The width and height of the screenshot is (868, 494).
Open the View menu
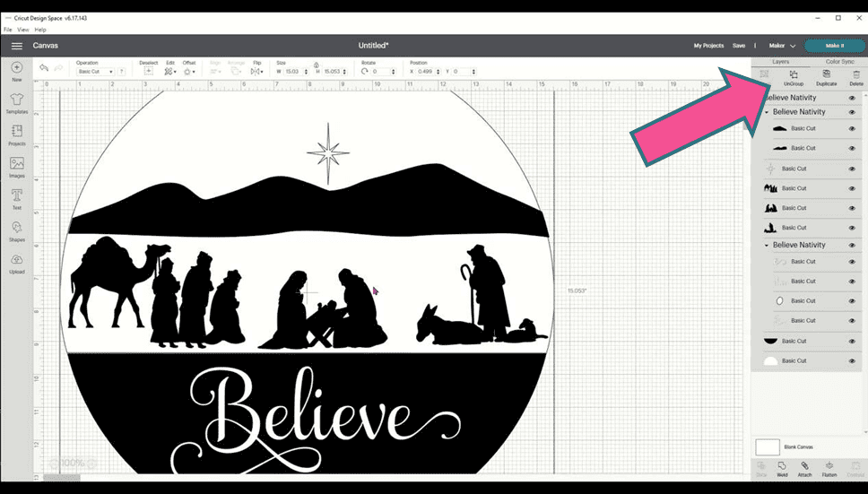(22, 30)
